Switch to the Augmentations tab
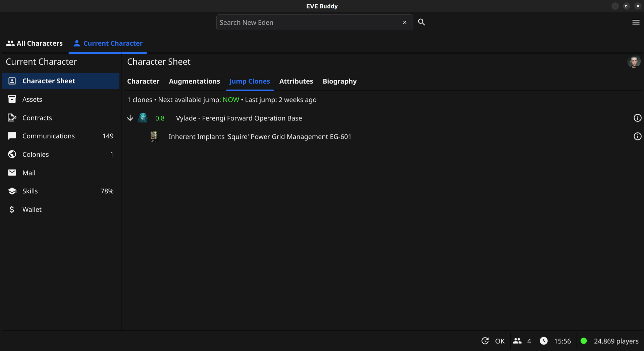This screenshot has height=351, width=644. [195, 81]
